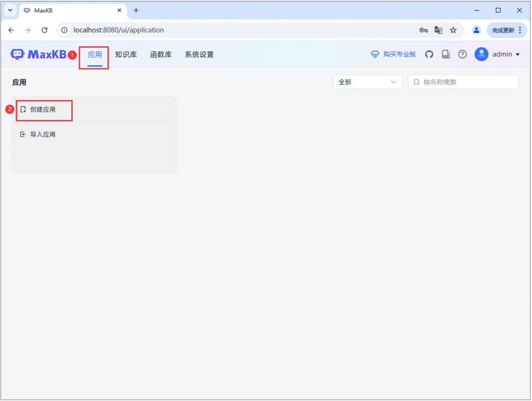
Task: Click the diamond icon beside 购买专业版
Action: pos(375,55)
